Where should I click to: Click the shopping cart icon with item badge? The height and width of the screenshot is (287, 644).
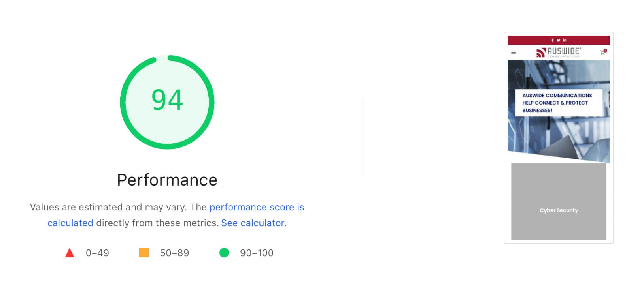click(602, 53)
